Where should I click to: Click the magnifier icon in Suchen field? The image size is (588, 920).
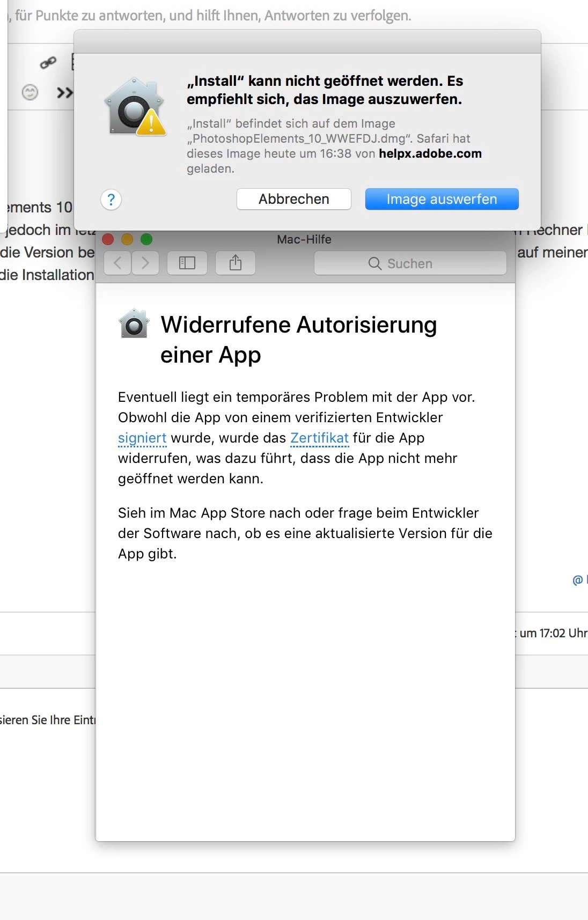(x=375, y=263)
